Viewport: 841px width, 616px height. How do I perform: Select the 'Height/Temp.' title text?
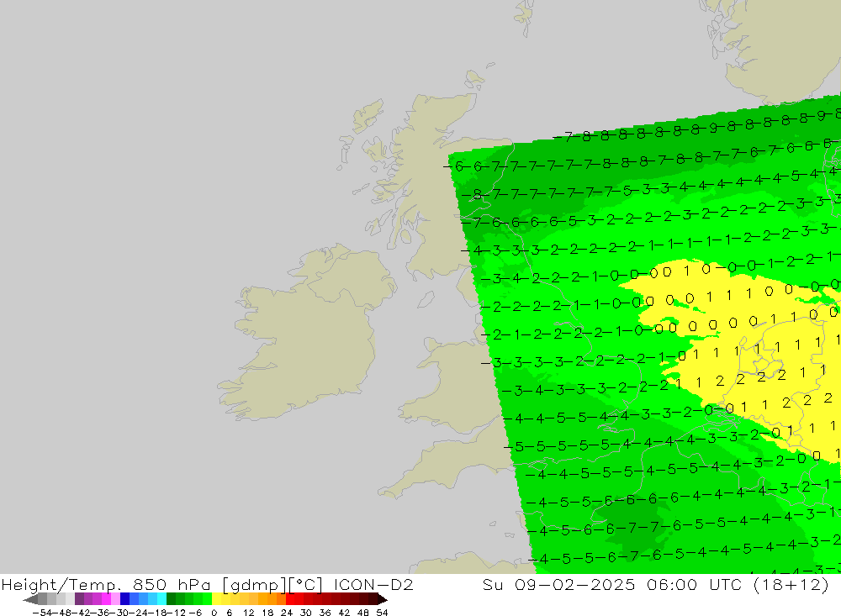click(x=61, y=585)
